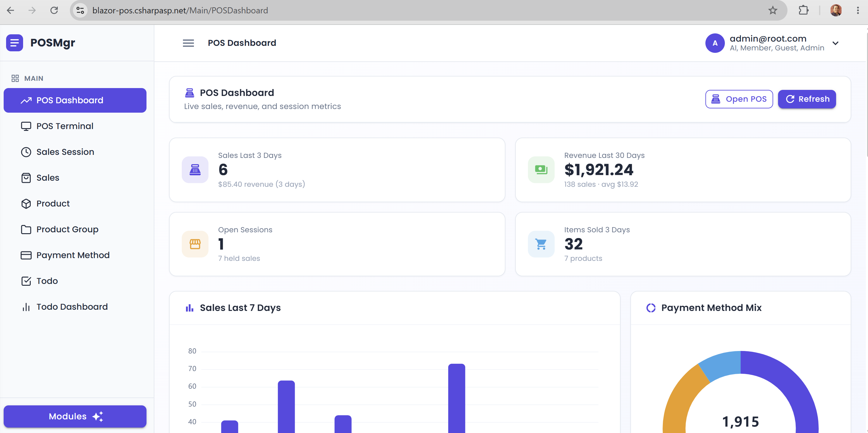Open Product Group in the sidebar

pos(75,229)
